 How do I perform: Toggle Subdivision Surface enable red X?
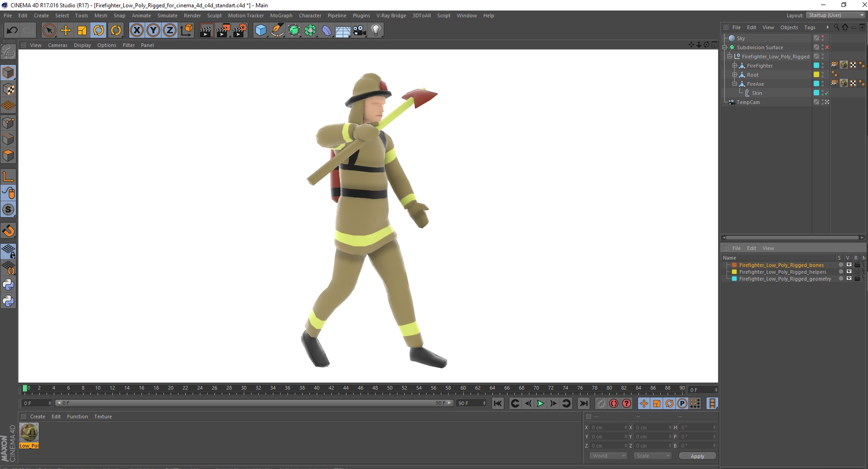click(x=827, y=47)
